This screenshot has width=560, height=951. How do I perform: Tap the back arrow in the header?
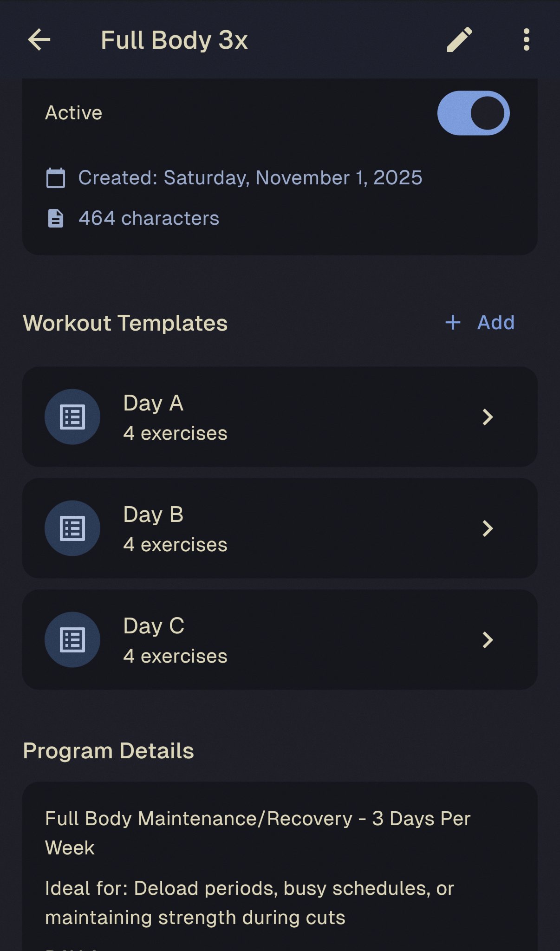(39, 40)
